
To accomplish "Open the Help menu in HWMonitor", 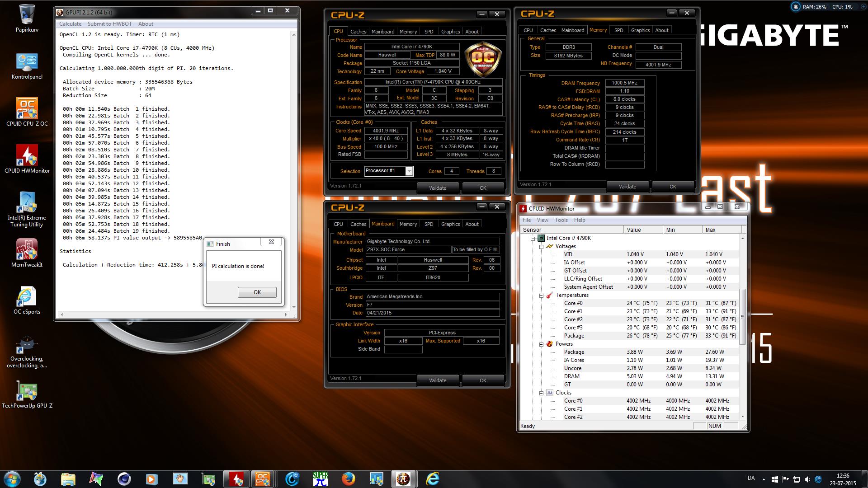I will (580, 220).
